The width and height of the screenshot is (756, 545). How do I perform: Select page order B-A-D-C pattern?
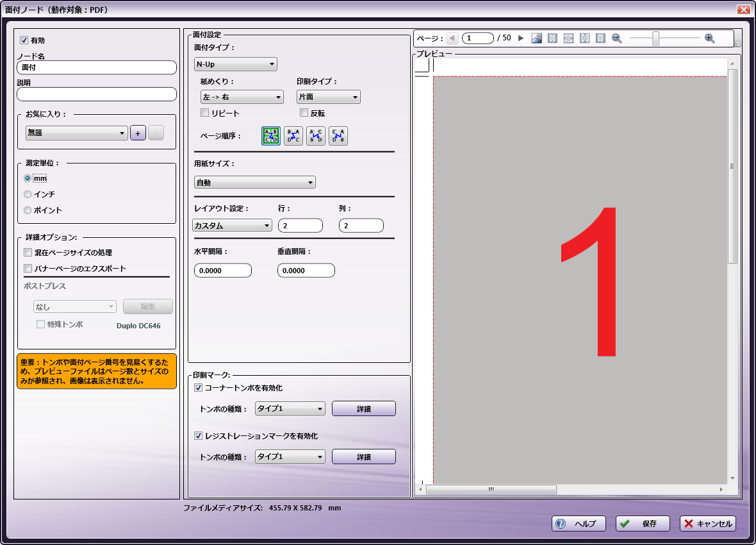click(293, 136)
